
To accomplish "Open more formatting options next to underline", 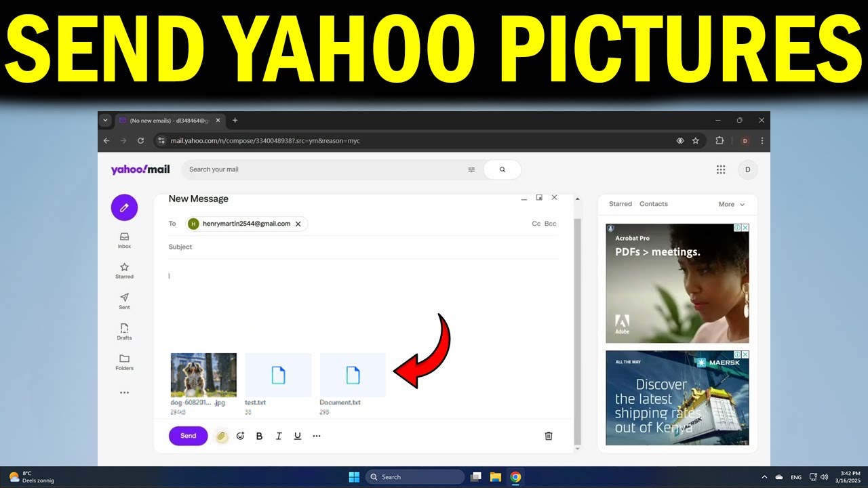I will click(317, 436).
